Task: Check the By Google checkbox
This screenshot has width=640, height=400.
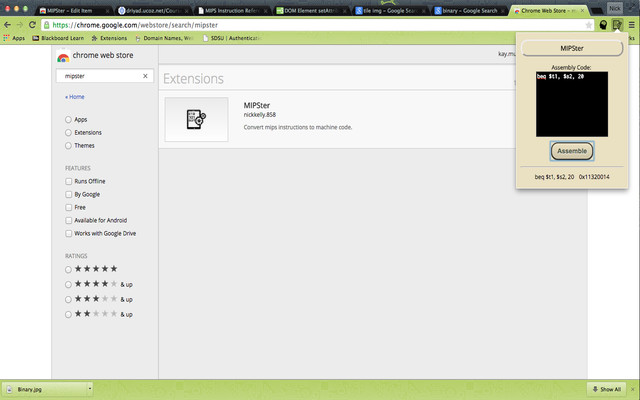Action: tap(69, 194)
